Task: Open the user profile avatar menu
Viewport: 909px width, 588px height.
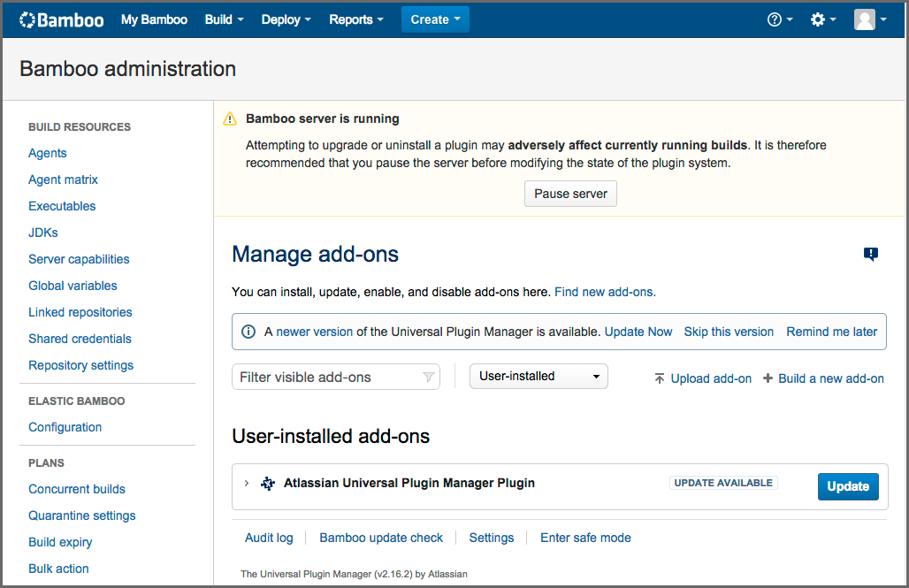Action: tap(866, 19)
